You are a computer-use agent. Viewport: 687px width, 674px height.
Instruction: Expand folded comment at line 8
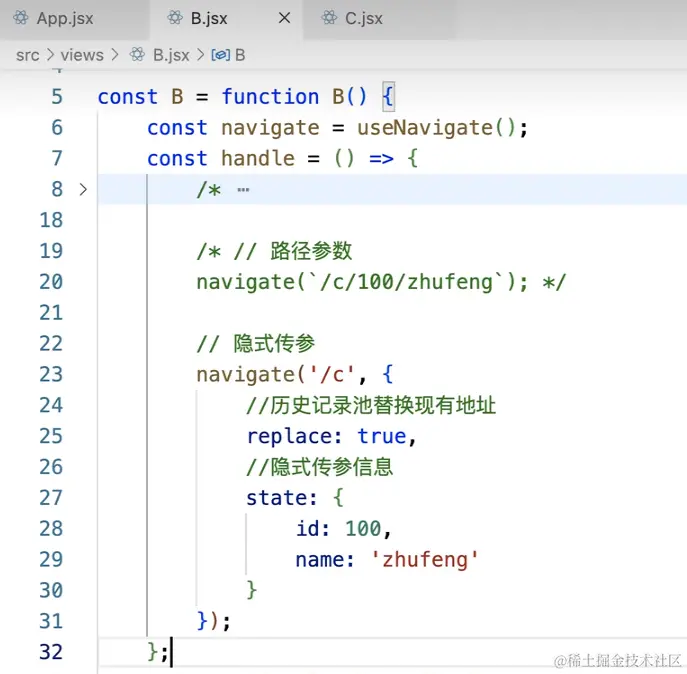[83, 190]
